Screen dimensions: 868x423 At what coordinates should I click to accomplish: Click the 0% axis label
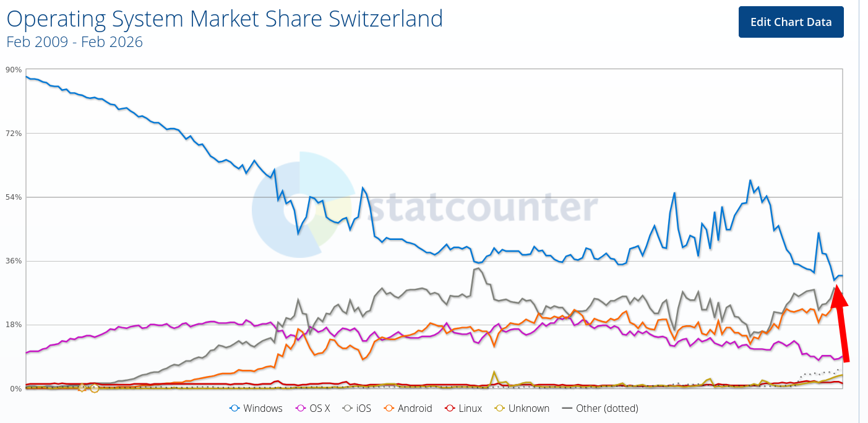tap(15, 388)
